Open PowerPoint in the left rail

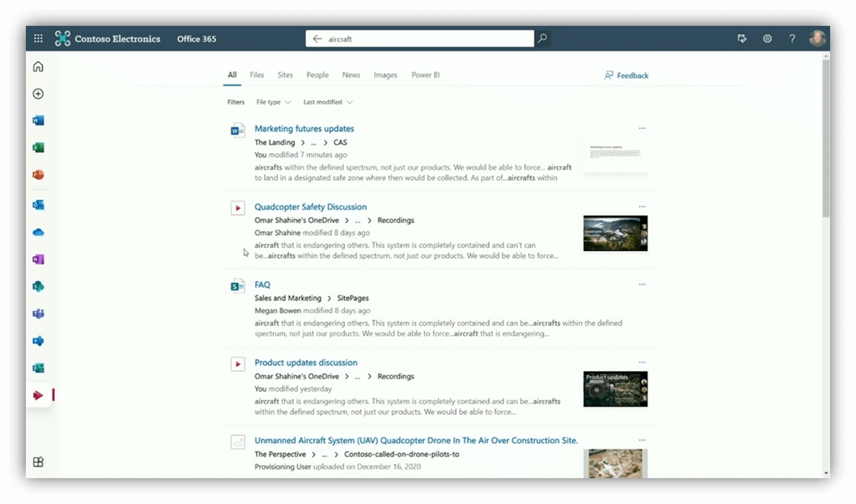(38, 175)
